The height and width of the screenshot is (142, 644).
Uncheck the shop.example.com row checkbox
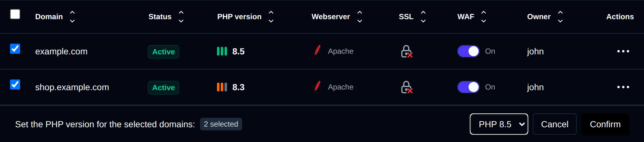(x=15, y=85)
